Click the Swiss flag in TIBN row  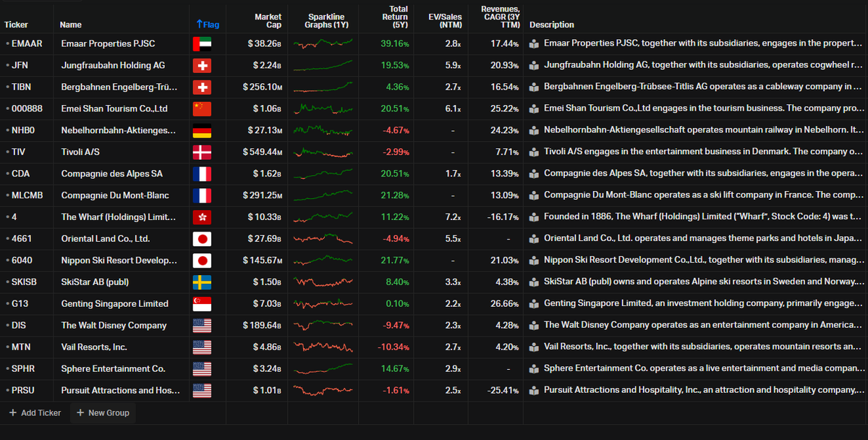coord(202,87)
